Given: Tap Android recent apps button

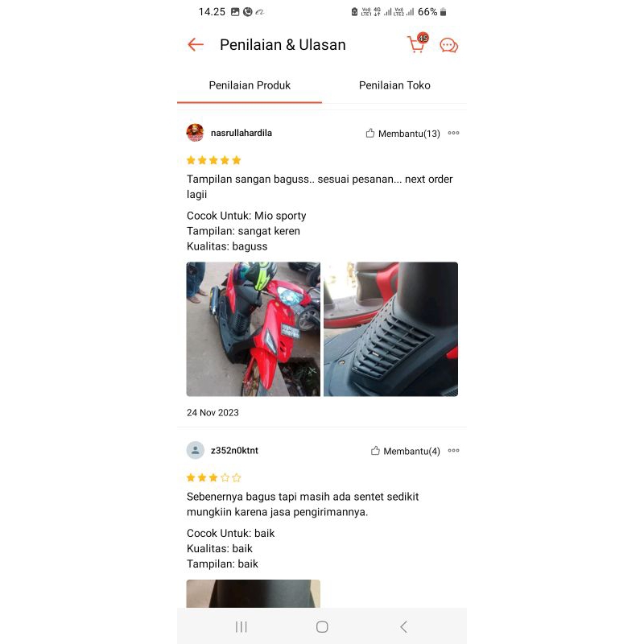Looking at the screenshot, I should pos(241,627).
